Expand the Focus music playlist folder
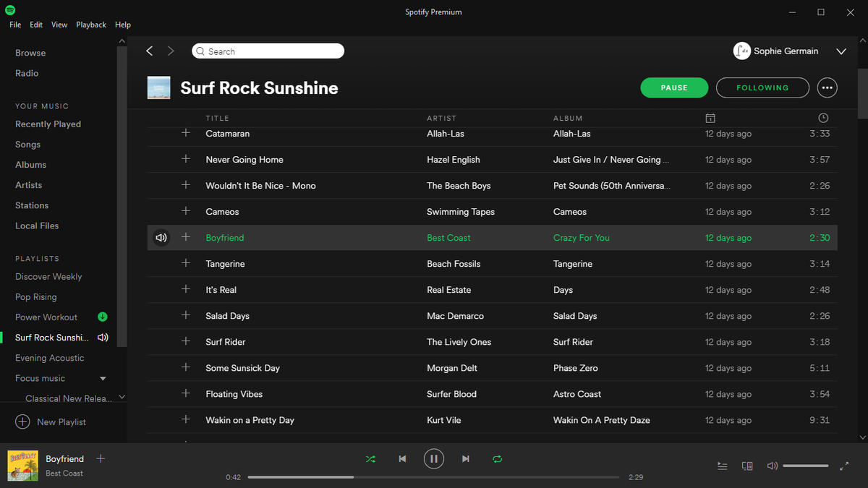868x488 pixels. (102, 377)
